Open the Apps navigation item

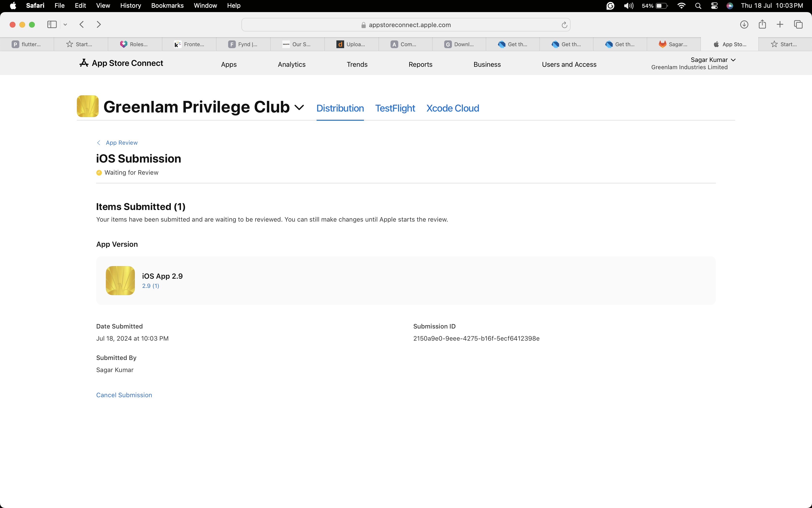point(229,65)
